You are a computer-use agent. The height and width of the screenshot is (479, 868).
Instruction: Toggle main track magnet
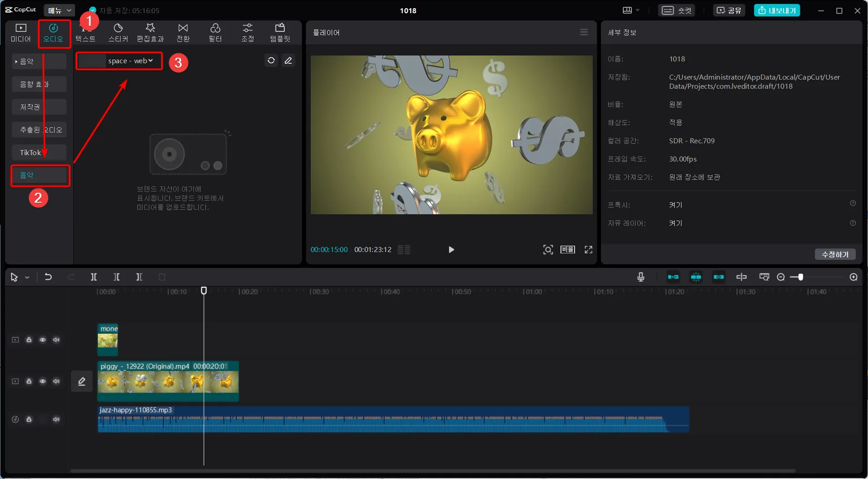[673, 277]
